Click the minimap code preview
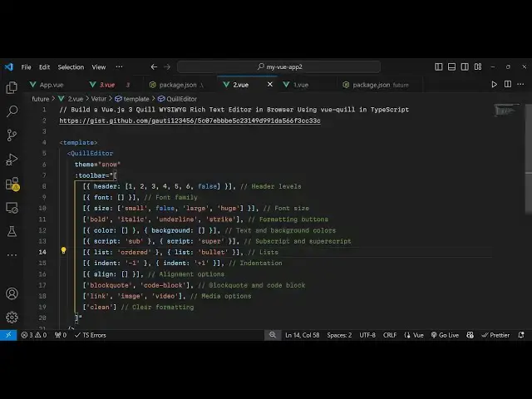The height and width of the screenshot is (399, 532). point(506,111)
